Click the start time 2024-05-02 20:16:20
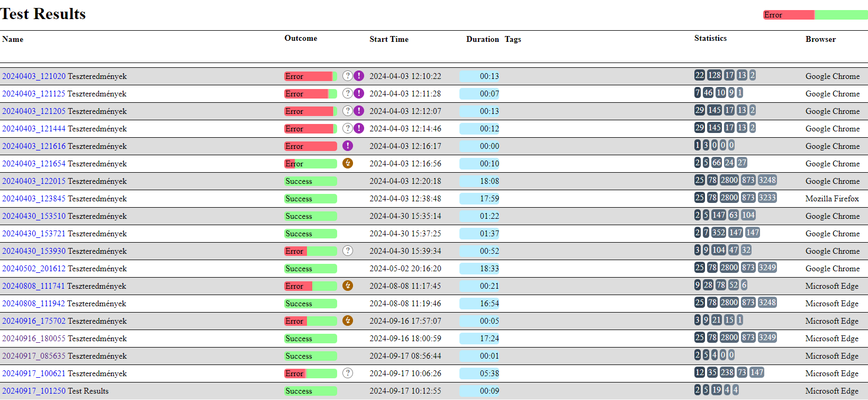868x400 pixels. click(405, 269)
